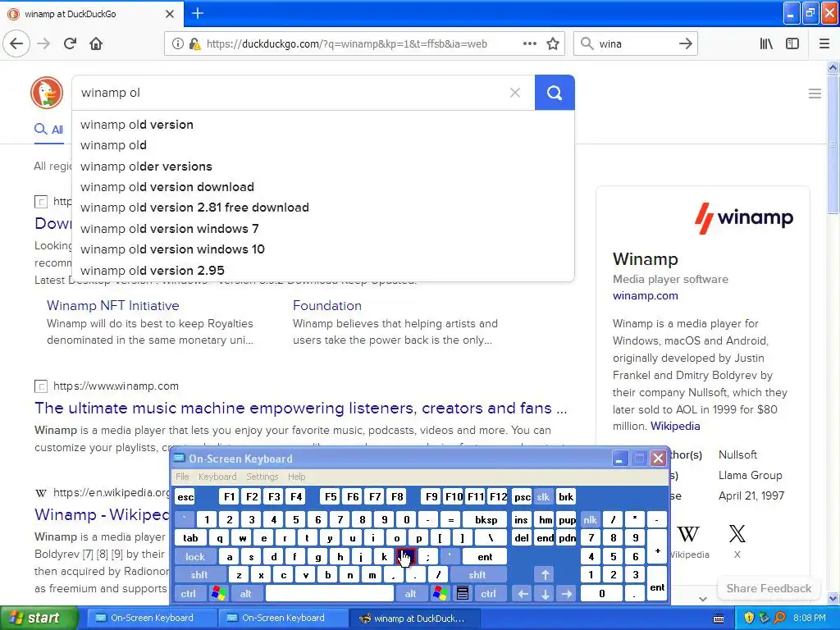Open the magnifier tray icon
This screenshot has height=630, width=840.
pyautogui.click(x=779, y=618)
